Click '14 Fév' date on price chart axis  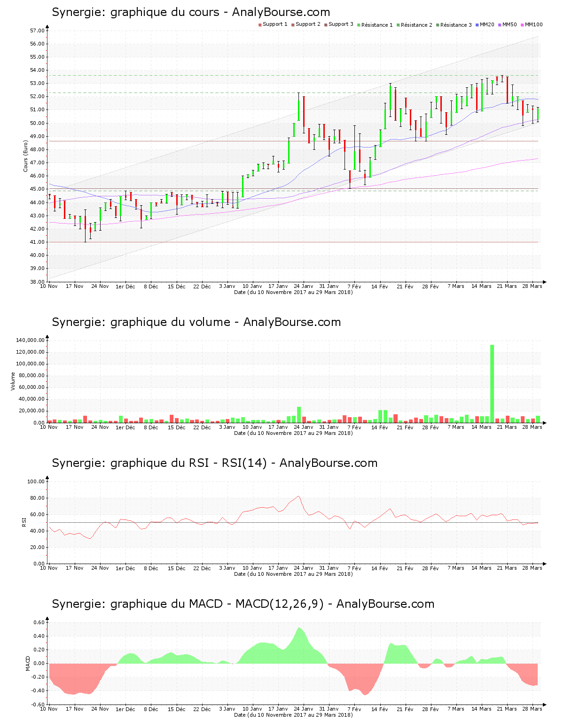pyautogui.click(x=380, y=286)
